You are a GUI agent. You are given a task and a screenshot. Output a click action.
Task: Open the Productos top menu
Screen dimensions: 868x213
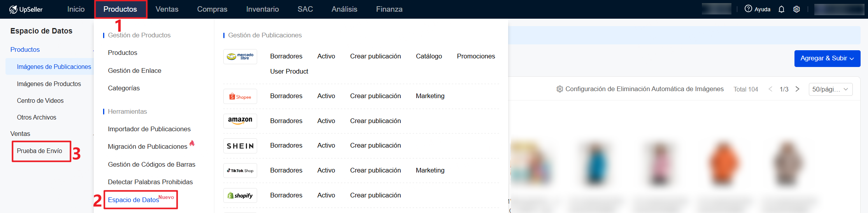[120, 9]
